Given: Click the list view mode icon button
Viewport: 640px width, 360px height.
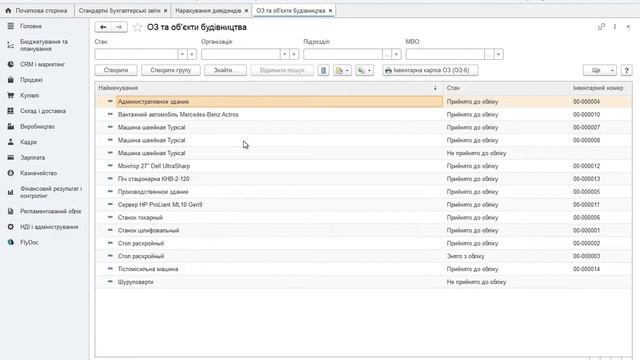Looking at the screenshot, I should (323, 70).
